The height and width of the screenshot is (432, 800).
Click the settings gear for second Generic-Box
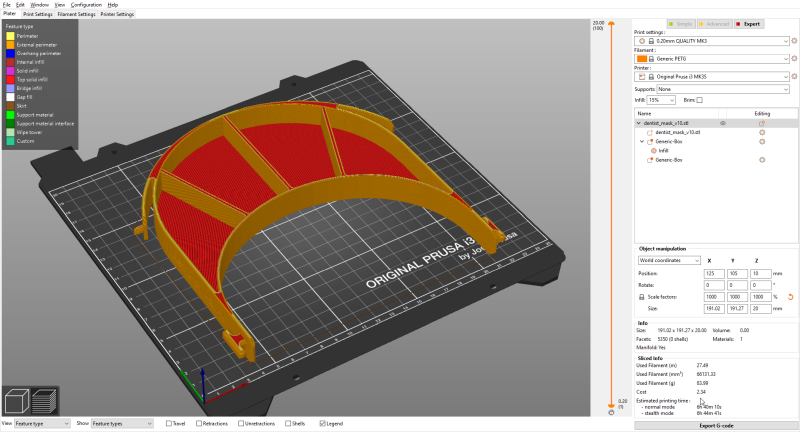[762, 160]
